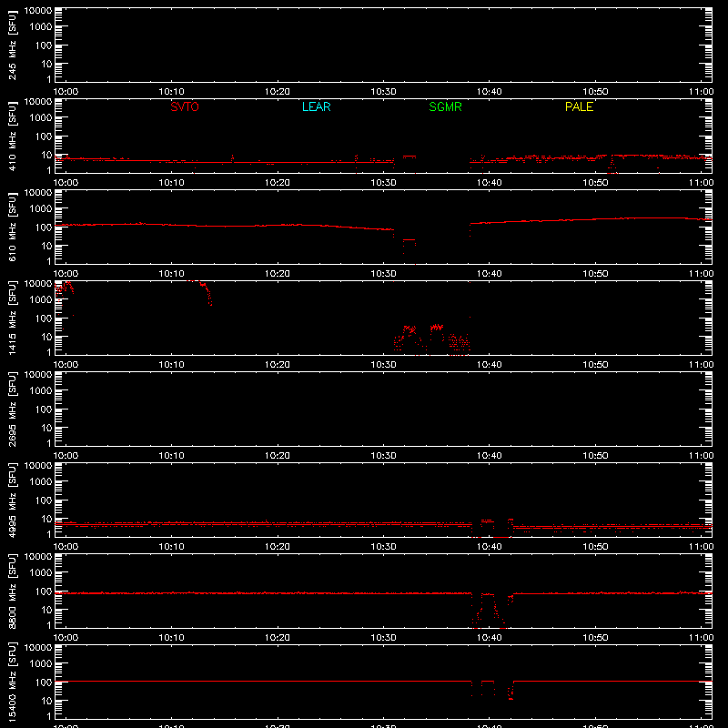Select the 8800 MHz [SFU] axis title

pos(12,591)
